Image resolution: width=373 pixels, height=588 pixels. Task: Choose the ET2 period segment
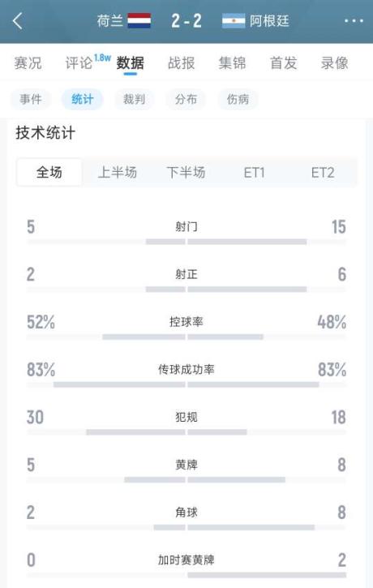coord(323,173)
